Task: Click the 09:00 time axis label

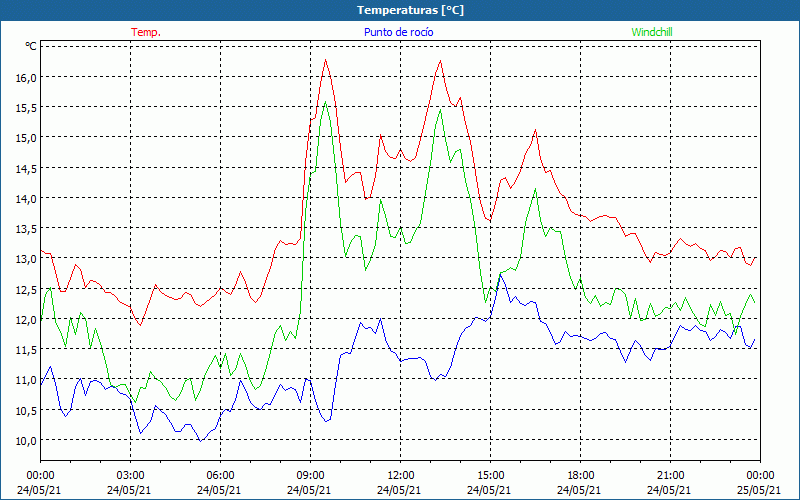Action: (x=310, y=476)
